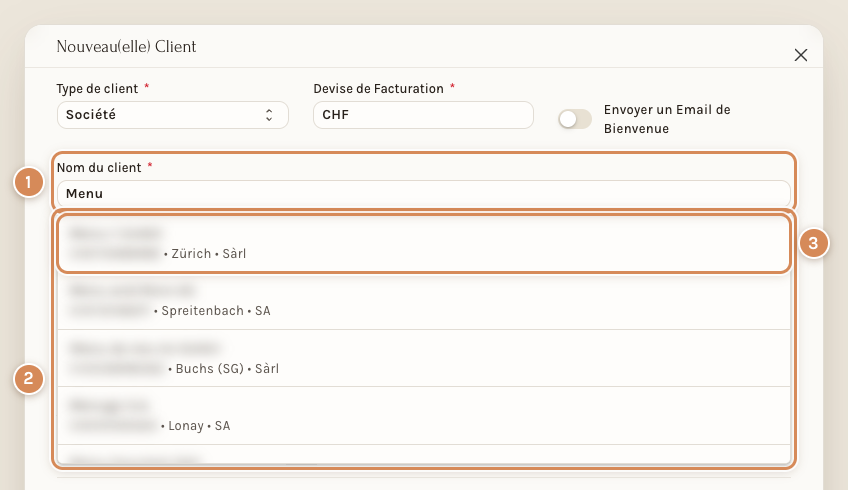Open the Type de client dropdown

173,115
